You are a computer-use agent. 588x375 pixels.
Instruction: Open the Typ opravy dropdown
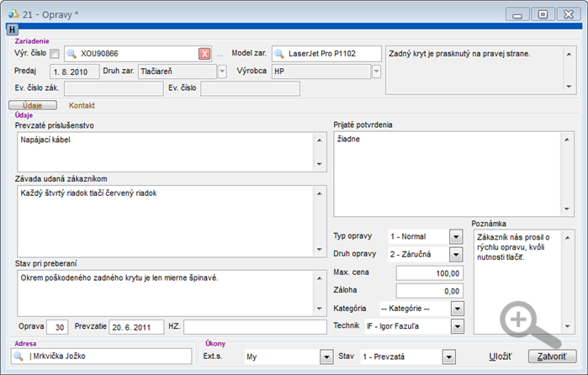coord(455,237)
